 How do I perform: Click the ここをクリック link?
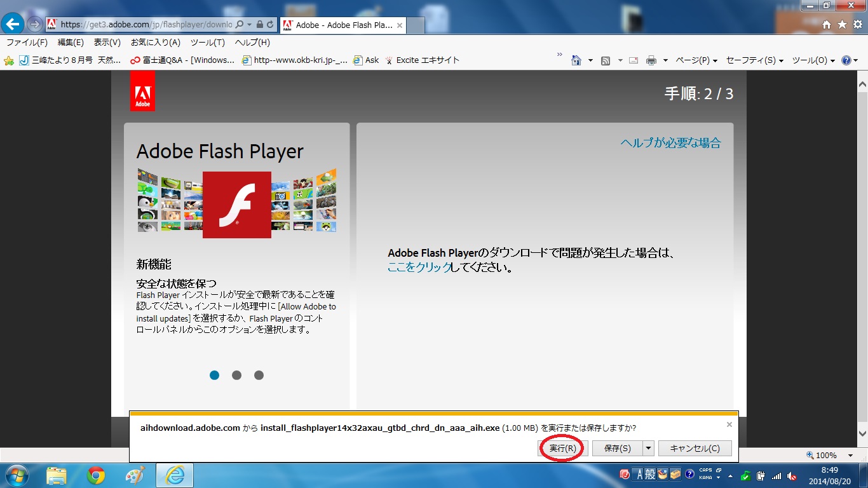[x=419, y=268]
